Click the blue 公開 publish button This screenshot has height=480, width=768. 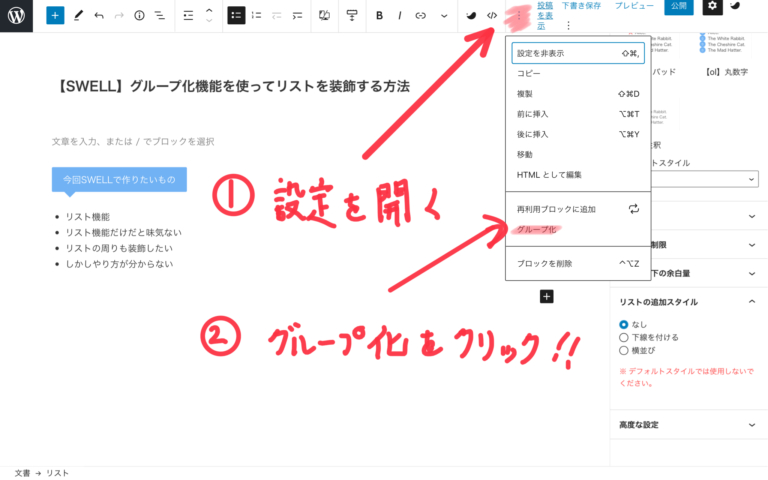[679, 6]
